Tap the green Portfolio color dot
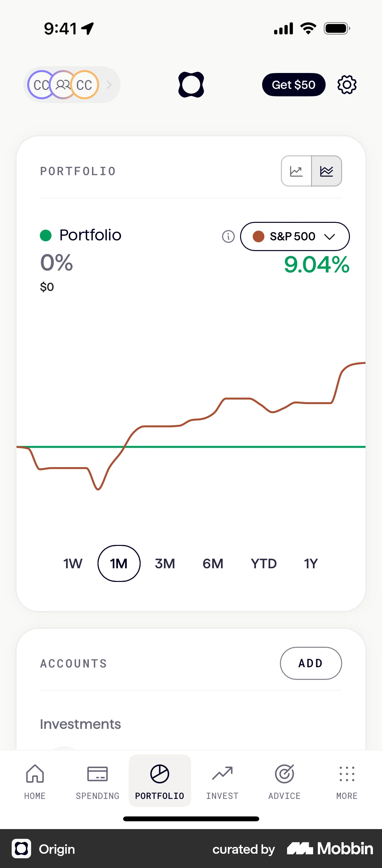 pyautogui.click(x=46, y=235)
